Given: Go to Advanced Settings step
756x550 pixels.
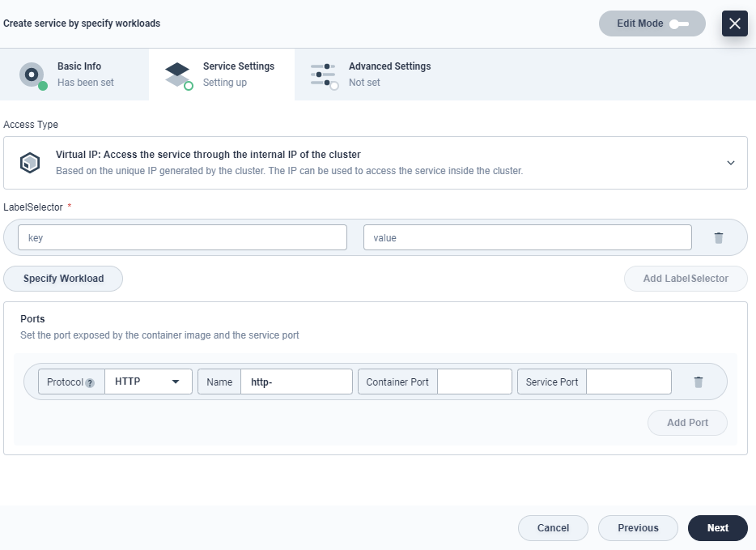Looking at the screenshot, I should [370, 75].
